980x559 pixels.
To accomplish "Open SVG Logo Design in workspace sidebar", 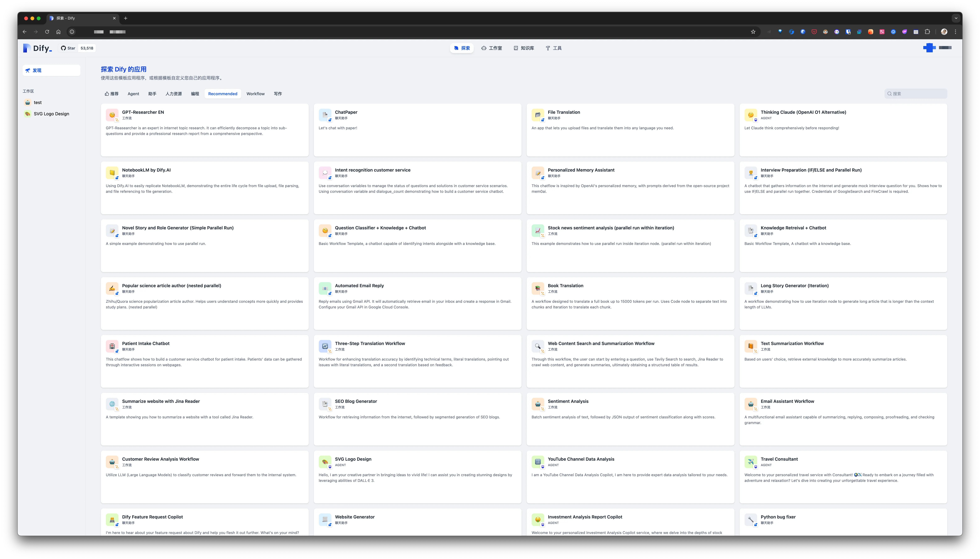I will (x=51, y=114).
